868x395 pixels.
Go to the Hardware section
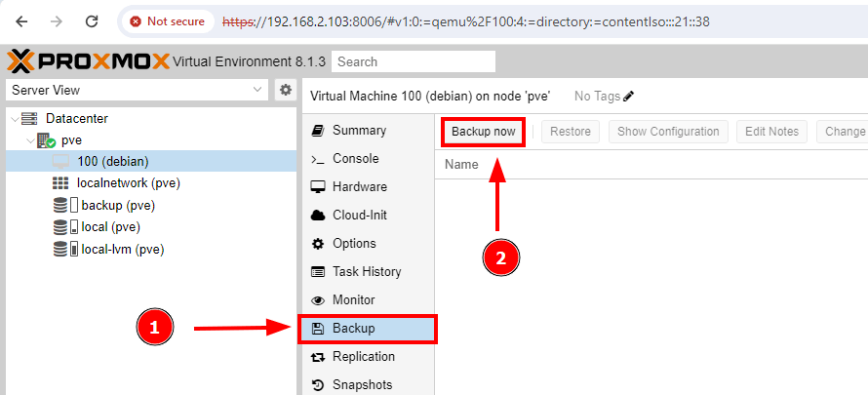click(x=359, y=186)
